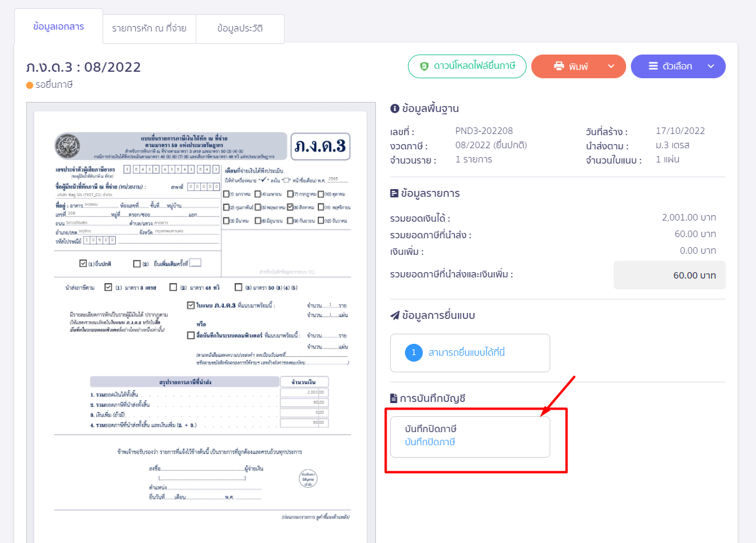Viewport: 756px width, 543px height.
Task: Click the 1 รายการ count value
Action: point(474,159)
